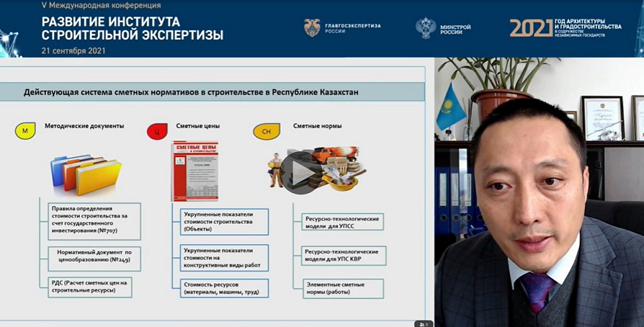Select the Элементные сметные нормы box

pos(343,288)
